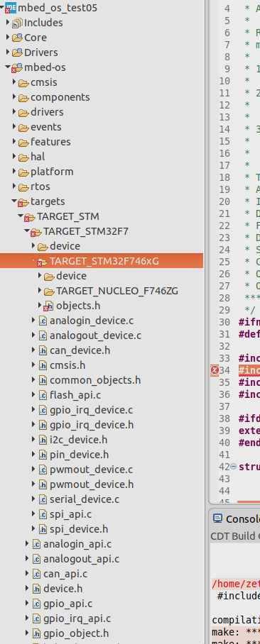
Task: Select the common_objects.h file
Action: [x=95, y=380]
